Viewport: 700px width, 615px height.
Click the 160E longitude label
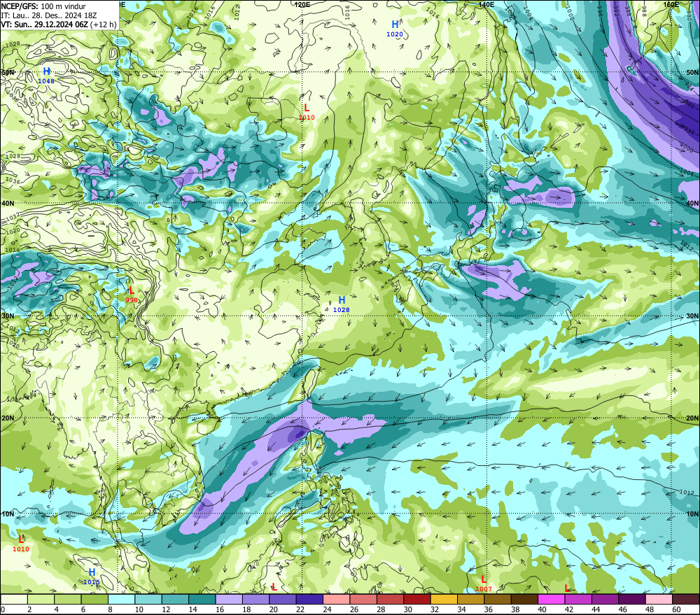coord(671,4)
